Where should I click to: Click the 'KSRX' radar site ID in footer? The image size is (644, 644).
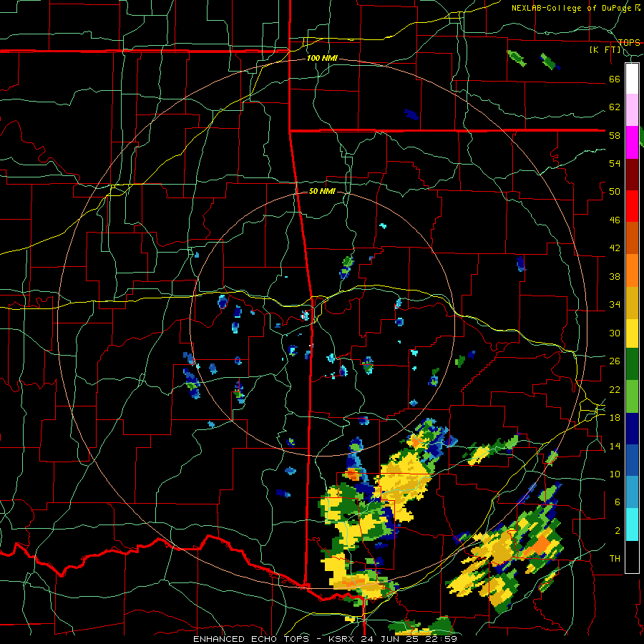[x=341, y=639]
